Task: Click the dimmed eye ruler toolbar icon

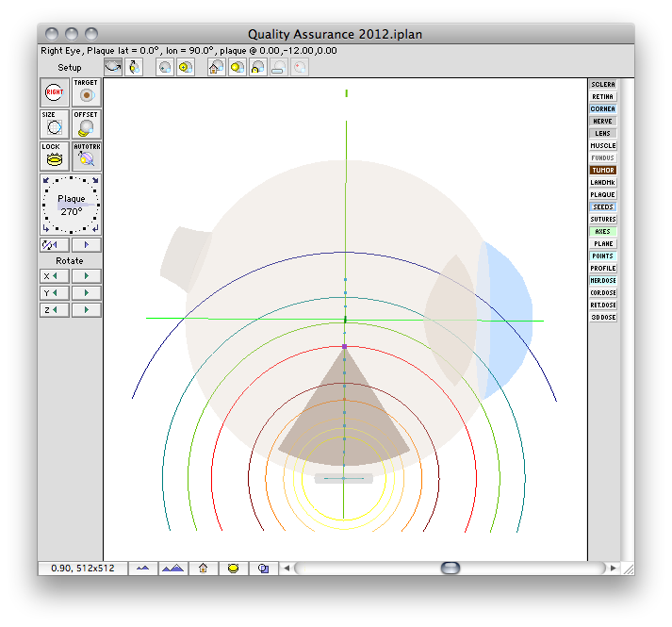Action: (278, 67)
